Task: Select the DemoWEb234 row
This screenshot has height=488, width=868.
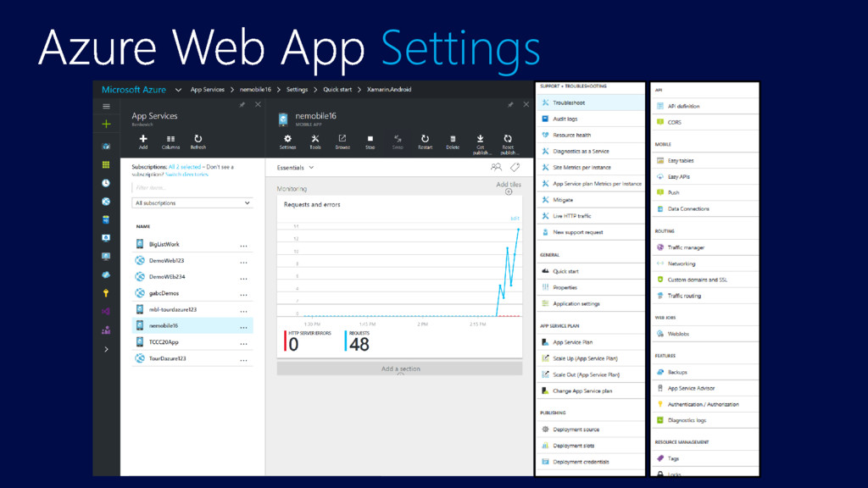Action: (x=192, y=277)
